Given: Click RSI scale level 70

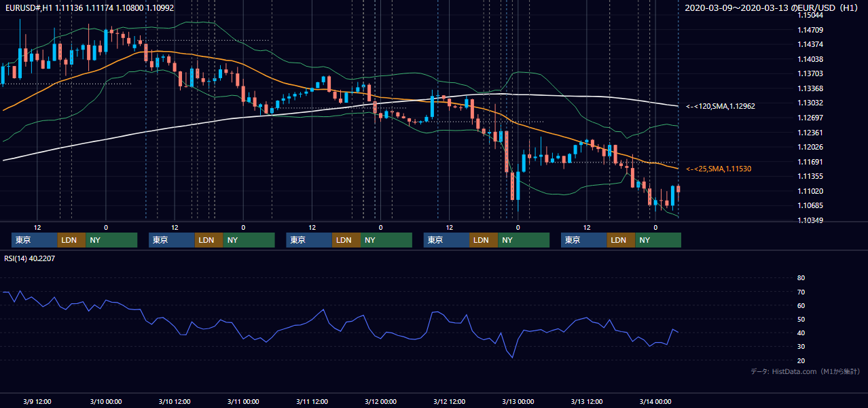Looking at the screenshot, I should pos(801,292).
